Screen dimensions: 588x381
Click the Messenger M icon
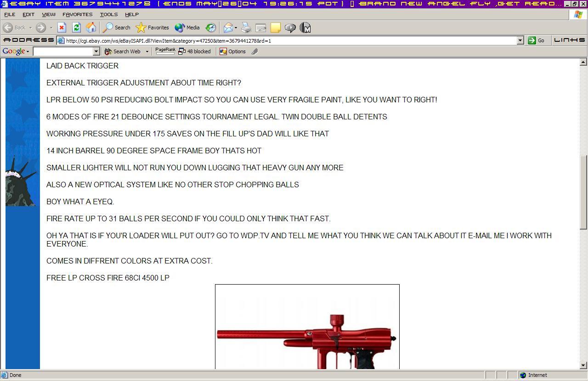tap(305, 28)
